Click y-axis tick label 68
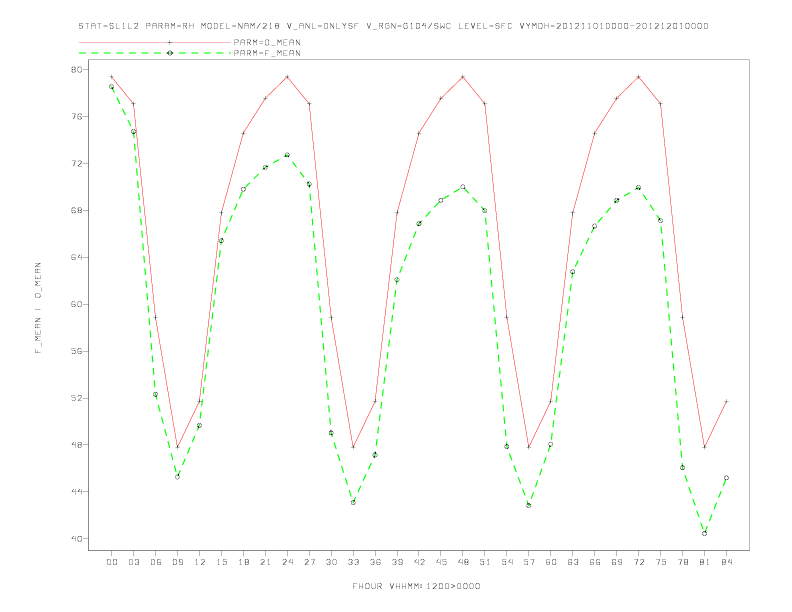Viewport: 792px width, 612px height. tap(76, 211)
